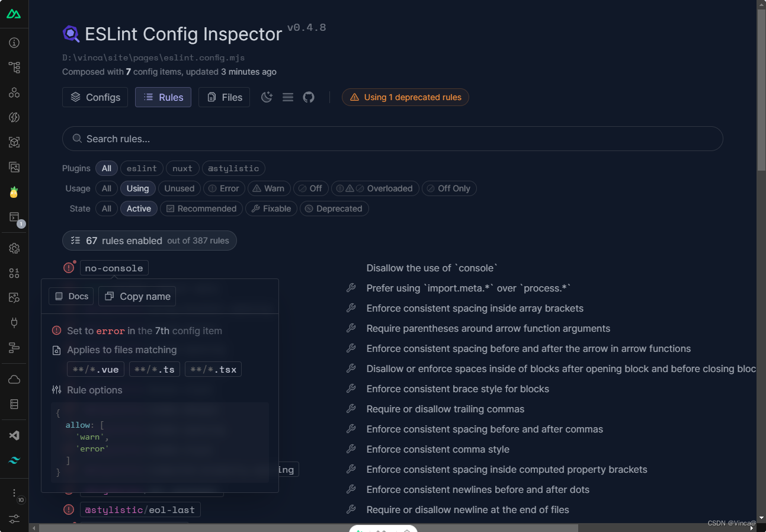Open the Server Routes cloud icon

14,379
